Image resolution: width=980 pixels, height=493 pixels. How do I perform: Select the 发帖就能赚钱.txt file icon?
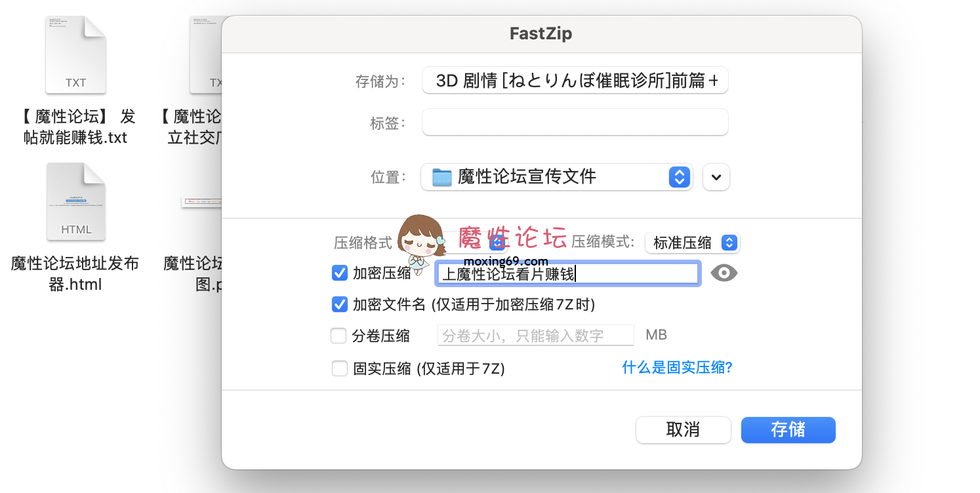[x=76, y=55]
